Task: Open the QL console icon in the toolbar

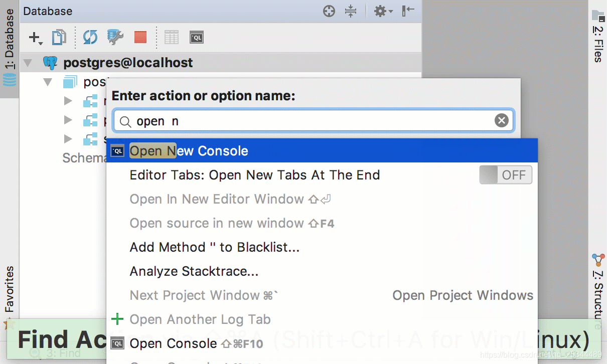Action: [197, 37]
